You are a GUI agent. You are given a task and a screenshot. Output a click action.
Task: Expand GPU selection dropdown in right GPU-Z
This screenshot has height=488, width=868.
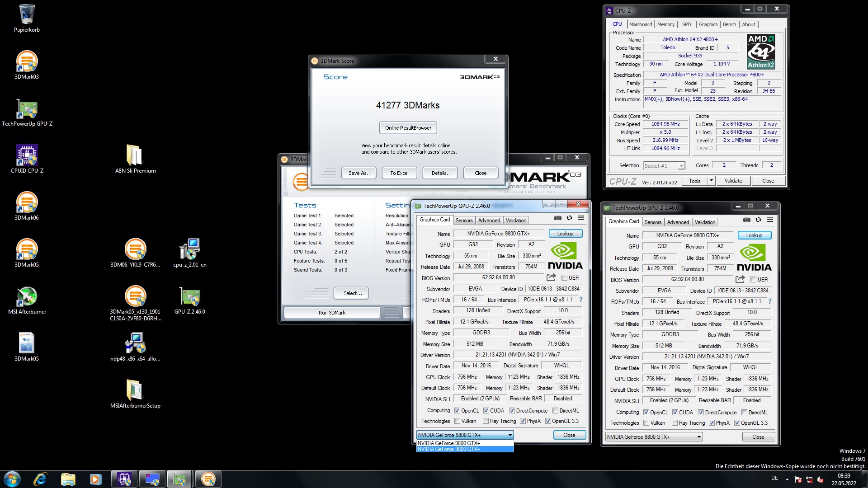pyautogui.click(x=699, y=437)
